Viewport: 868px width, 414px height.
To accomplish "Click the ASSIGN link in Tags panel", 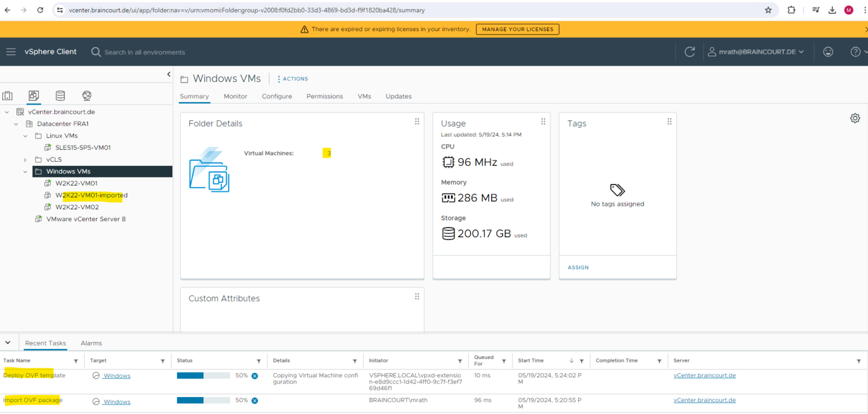I will pyautogui.click(x=578, y=267).
